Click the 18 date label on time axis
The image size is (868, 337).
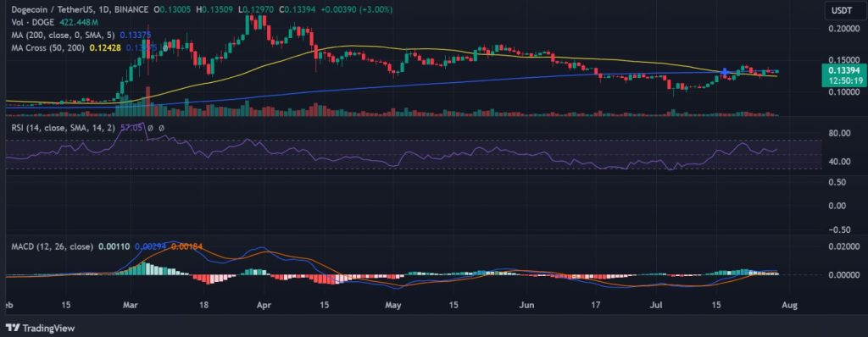(x=203, y=305)
